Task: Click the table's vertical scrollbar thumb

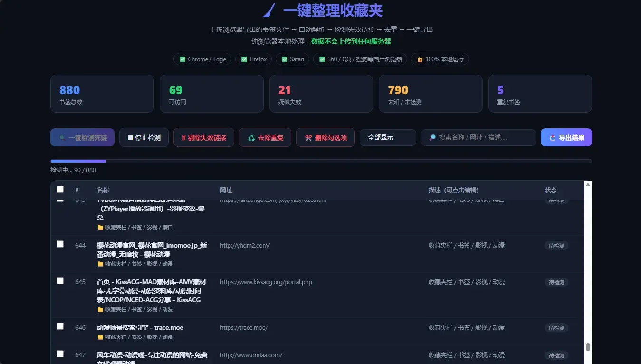Action: click(588, 347)
